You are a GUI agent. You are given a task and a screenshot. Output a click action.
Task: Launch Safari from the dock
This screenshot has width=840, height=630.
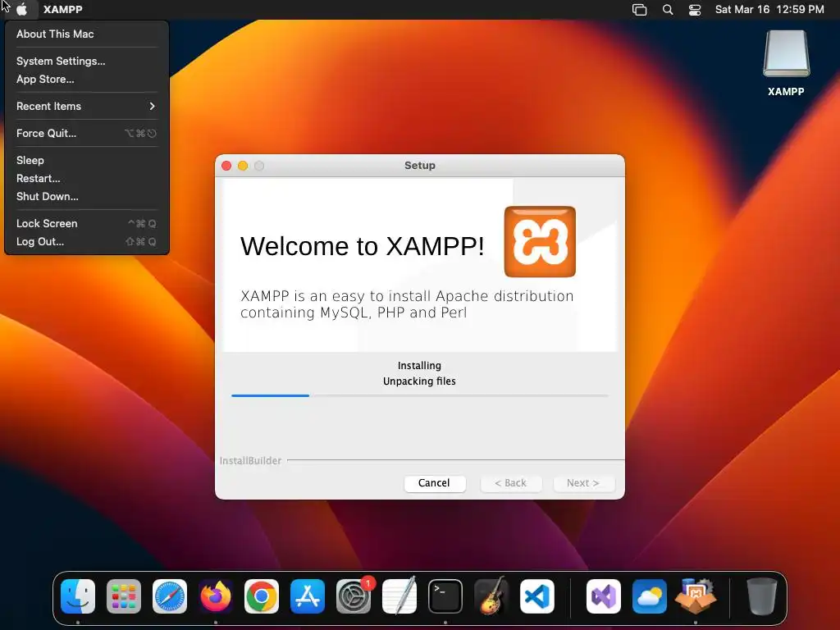(170, 596)
